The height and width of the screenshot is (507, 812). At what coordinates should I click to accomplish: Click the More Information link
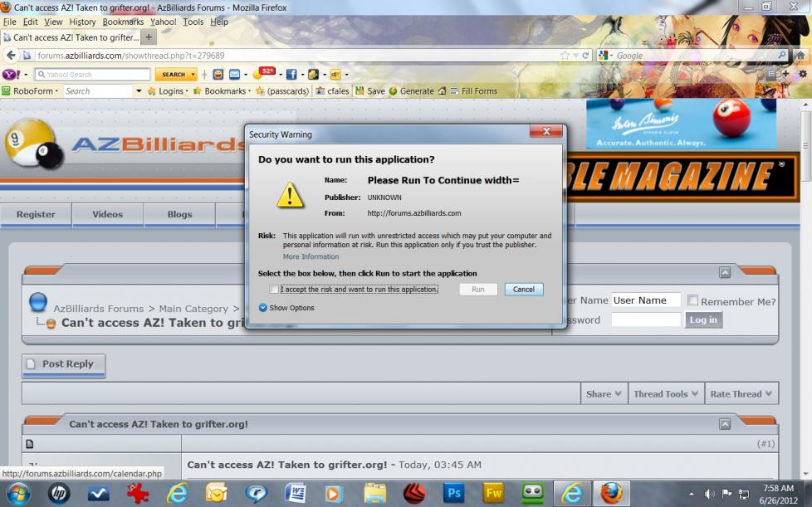(311, 256)
